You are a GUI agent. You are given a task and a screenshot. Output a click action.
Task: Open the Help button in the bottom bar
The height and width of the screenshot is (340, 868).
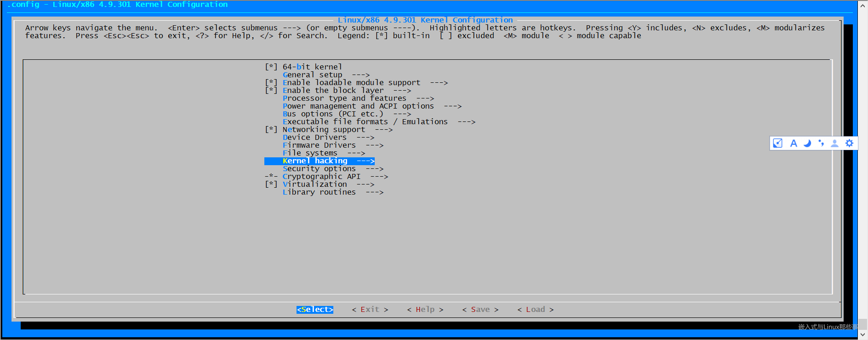pyautogui.click(x=425, y=310)
